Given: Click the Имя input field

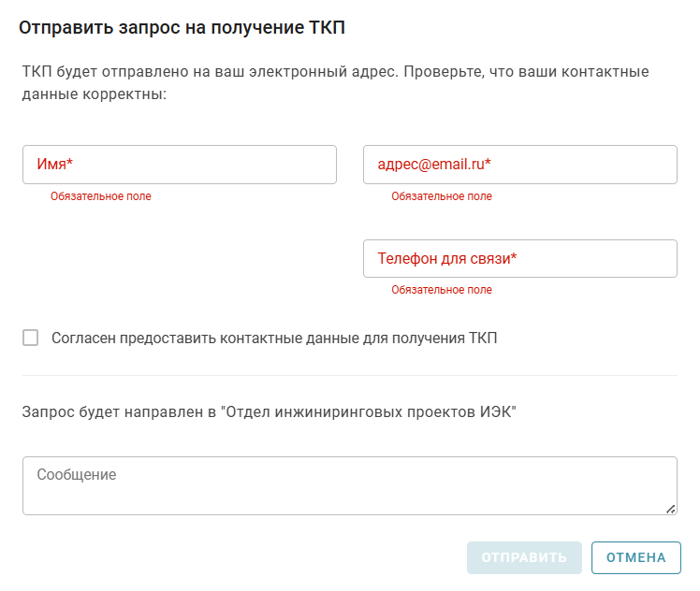Looking at the screenshot, I should (x=179, y=165).
